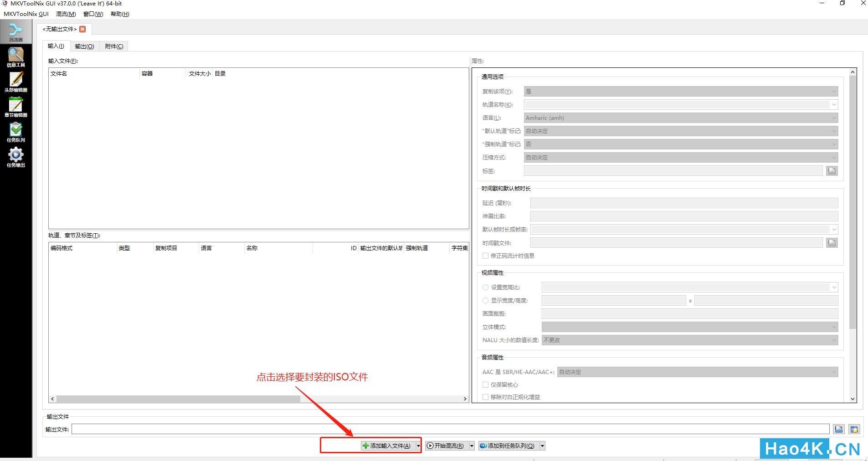
Task: Open the Info tool (信息工具)
Action: click(x=15, y=57)
